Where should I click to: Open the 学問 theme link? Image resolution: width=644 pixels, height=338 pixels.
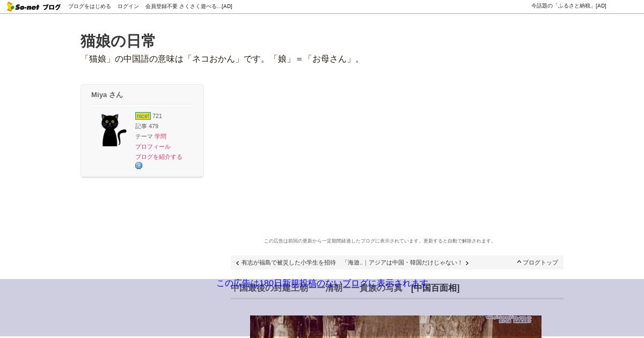(160, 136)
